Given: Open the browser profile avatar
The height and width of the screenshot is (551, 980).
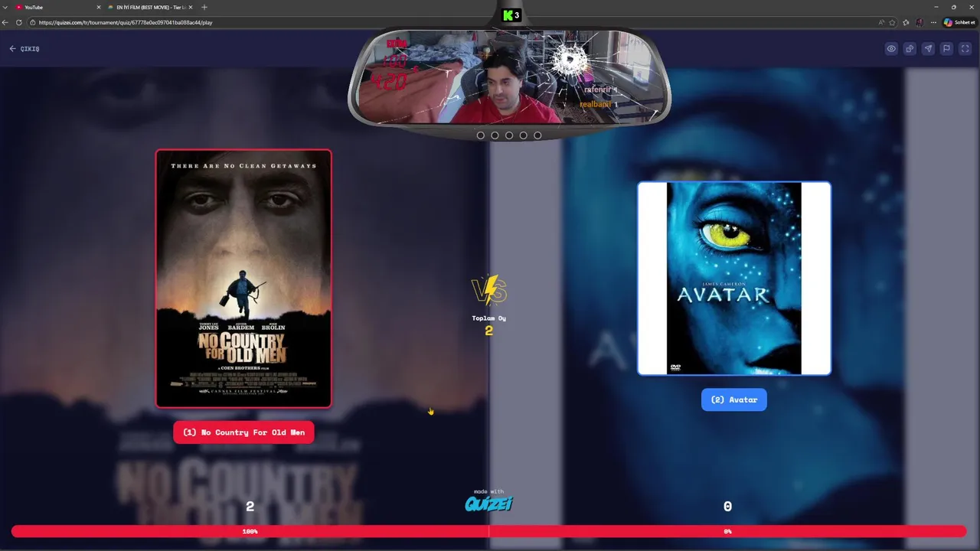Looking at the screenshot, I should pos(920,22).
